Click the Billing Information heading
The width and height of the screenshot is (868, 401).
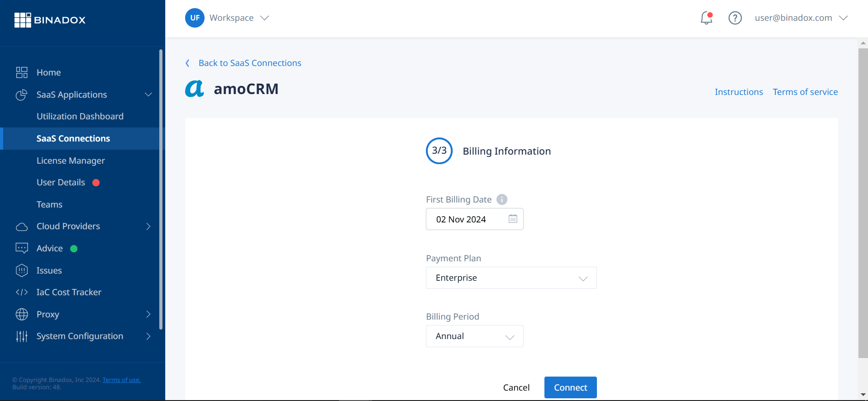click(x=506, y=151)
